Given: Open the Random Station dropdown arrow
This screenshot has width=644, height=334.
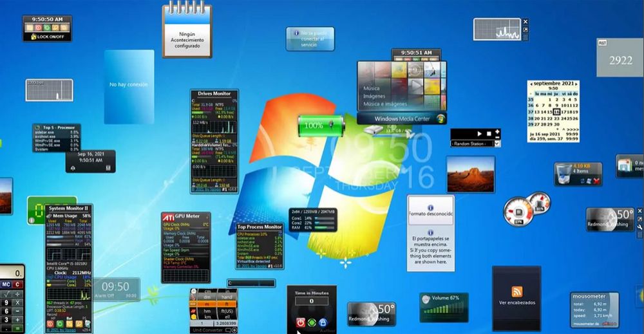Looking at the screenshot, I should pyautogui.click(x=497, y=144).
